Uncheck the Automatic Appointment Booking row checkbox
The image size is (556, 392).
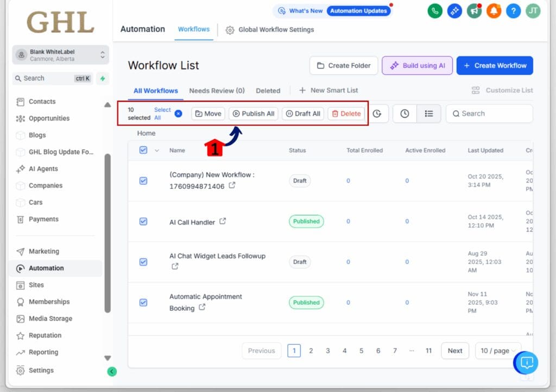click(x=143, y=303)
